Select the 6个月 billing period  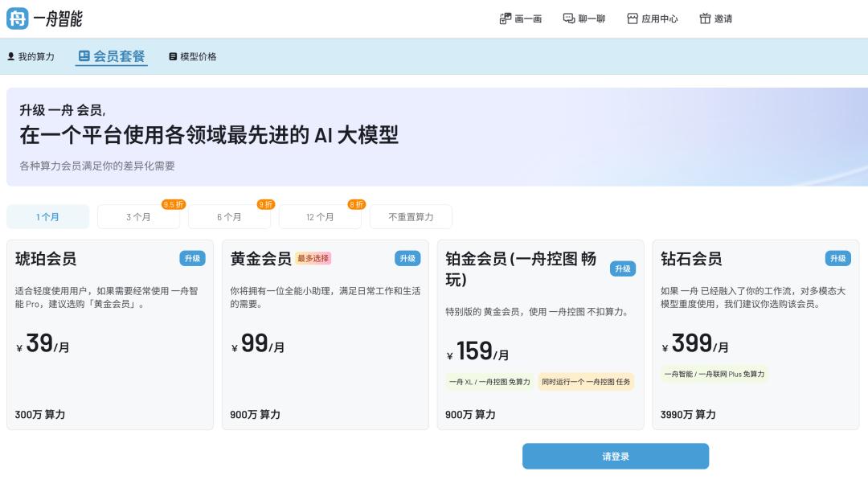click(229, 216)
